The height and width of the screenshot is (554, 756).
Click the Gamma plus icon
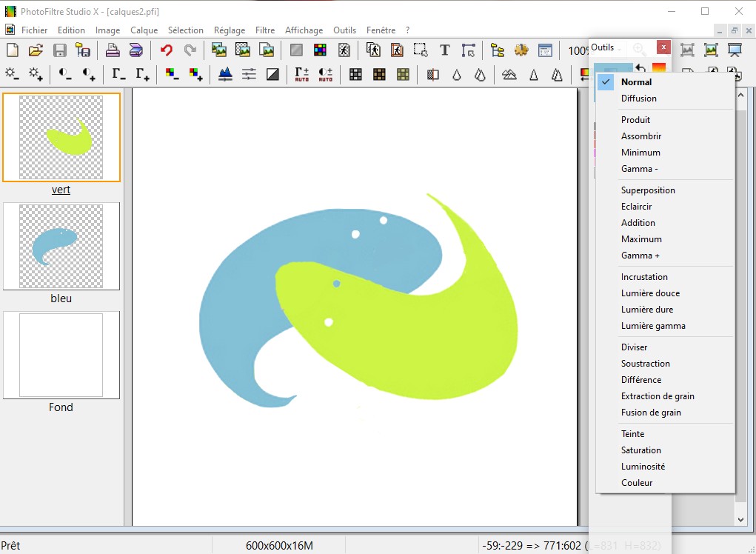tap(142, 74)
